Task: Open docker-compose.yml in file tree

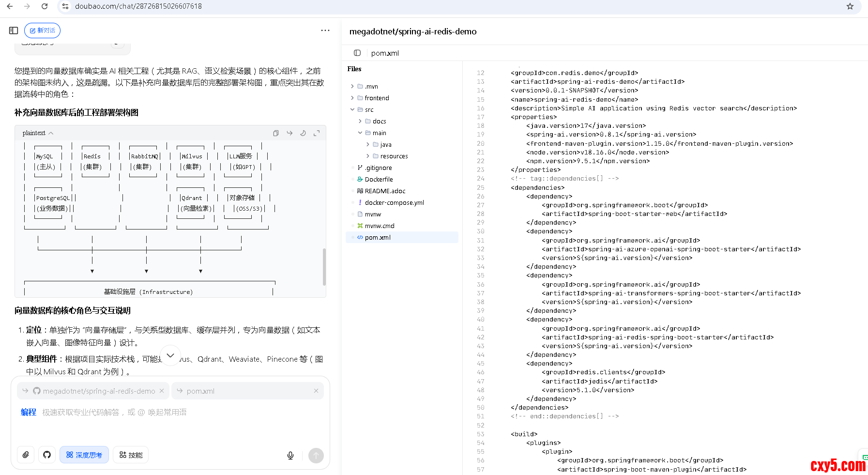Action: (394, 202)
